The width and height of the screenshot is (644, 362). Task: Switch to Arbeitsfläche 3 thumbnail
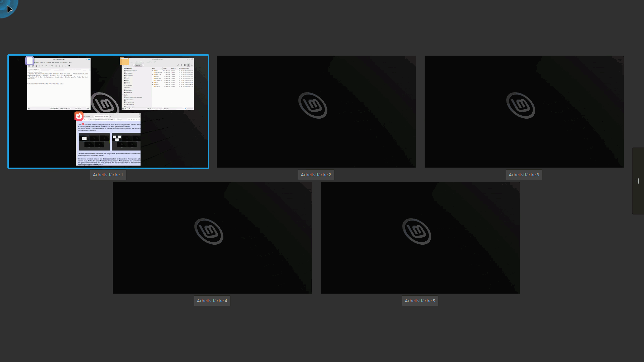(x=524, y=111)
